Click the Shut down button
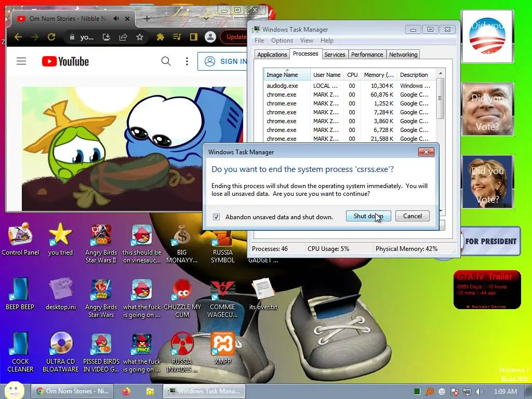 pyautogui.click(x=368, y=216)
